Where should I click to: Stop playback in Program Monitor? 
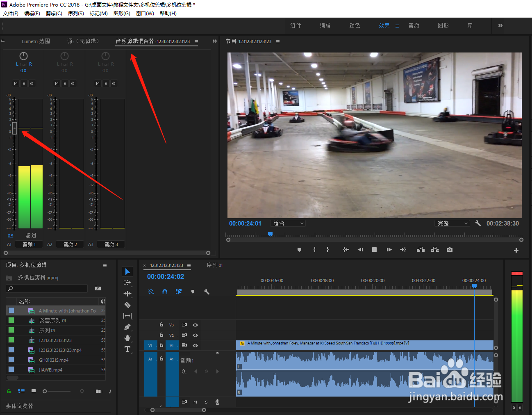pos(374,250)
